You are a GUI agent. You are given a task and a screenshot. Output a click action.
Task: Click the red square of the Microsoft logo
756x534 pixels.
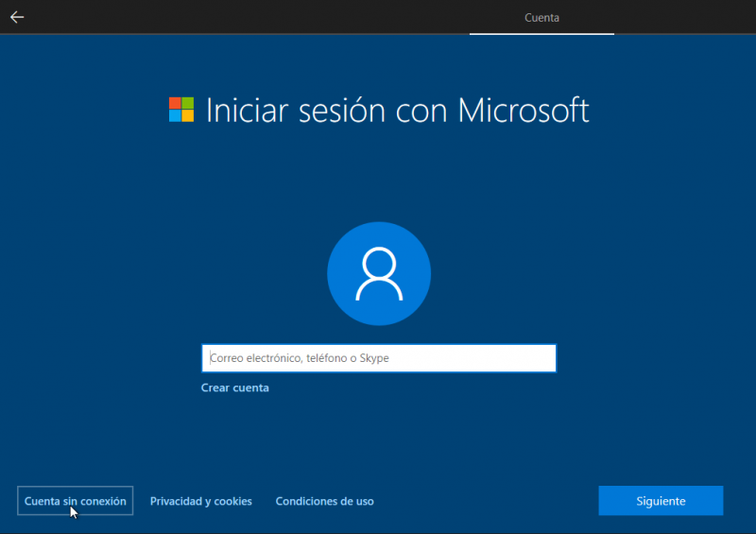click(x=175, y=103)
